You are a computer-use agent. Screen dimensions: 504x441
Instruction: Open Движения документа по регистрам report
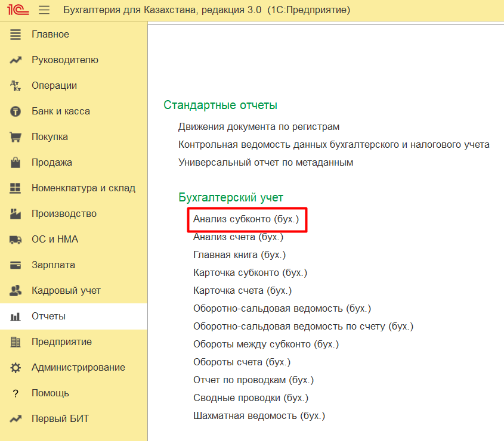coord(259,127)
